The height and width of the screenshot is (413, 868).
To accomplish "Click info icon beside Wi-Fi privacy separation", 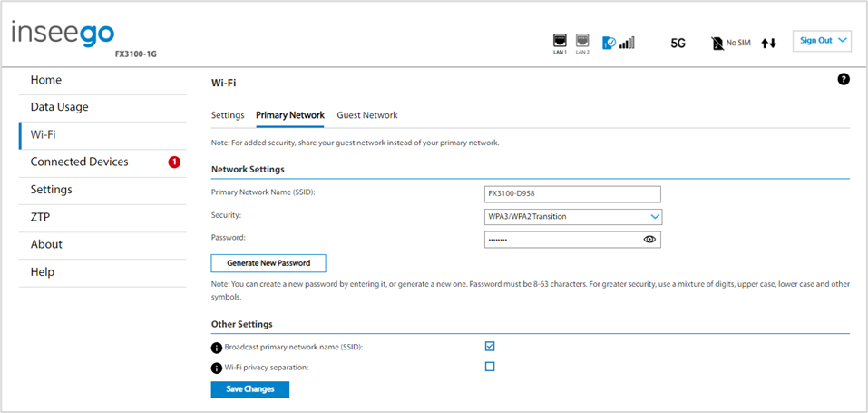I will (217, 369).
